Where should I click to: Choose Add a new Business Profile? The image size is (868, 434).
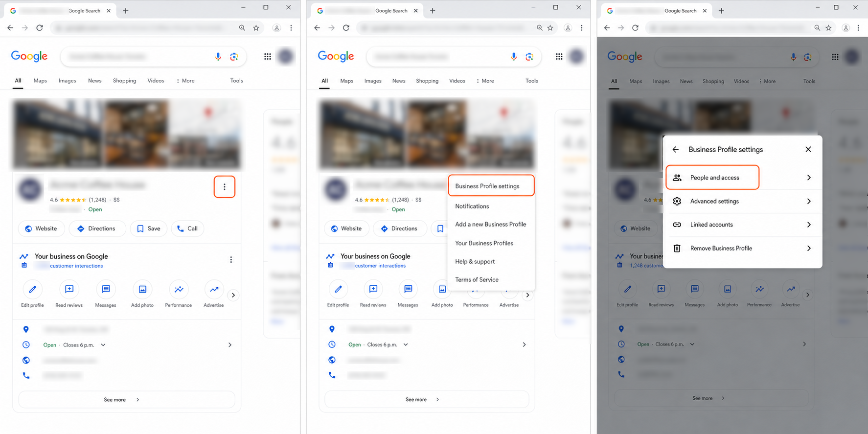491,224
